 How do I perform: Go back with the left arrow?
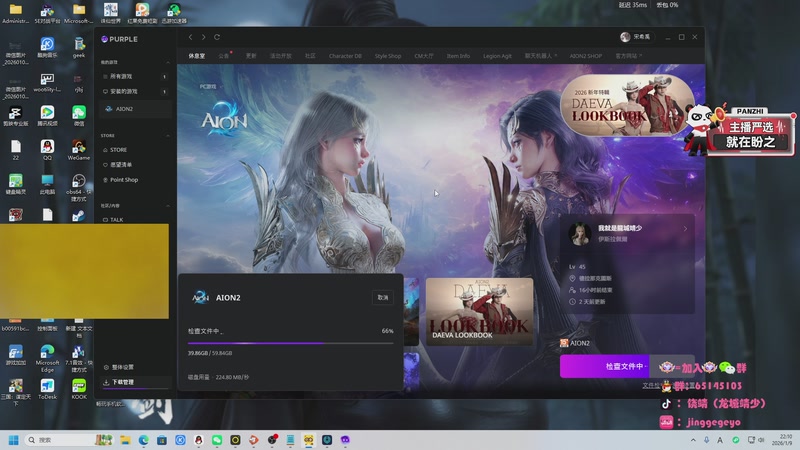click(x=190, y=37)
